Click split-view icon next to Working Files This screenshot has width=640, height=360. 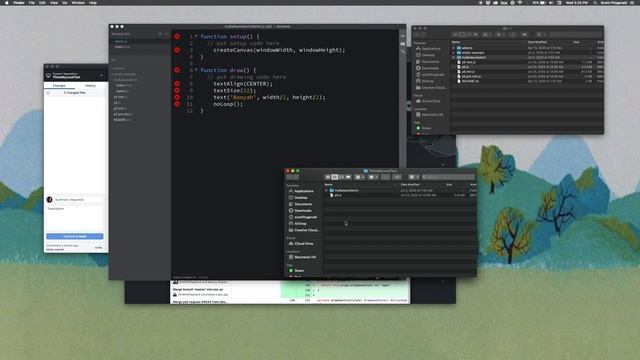point(166,34)
